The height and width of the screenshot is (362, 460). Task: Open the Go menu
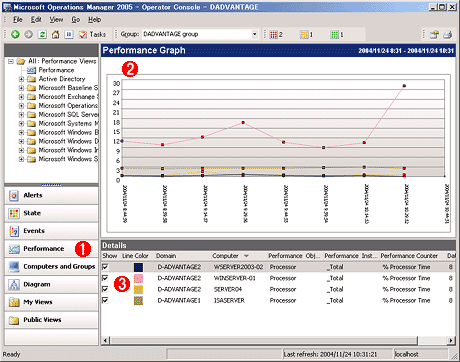[x=76, y=20]
